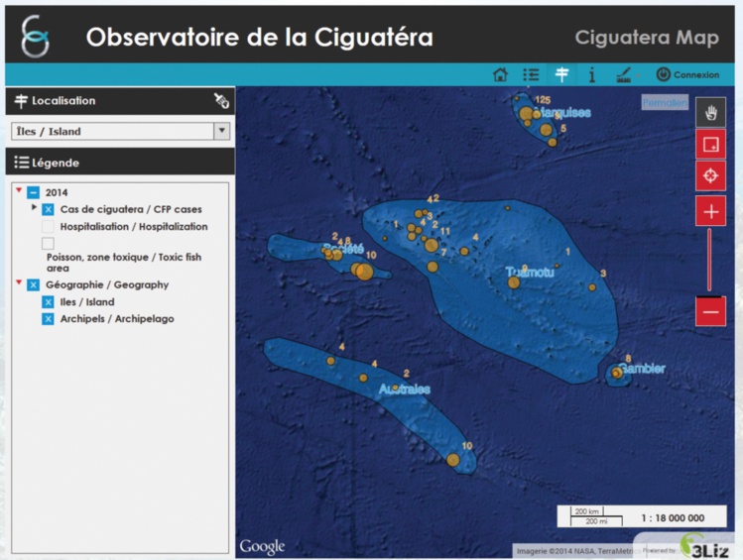Click the list icon beside Légende title

click(21, 163)
